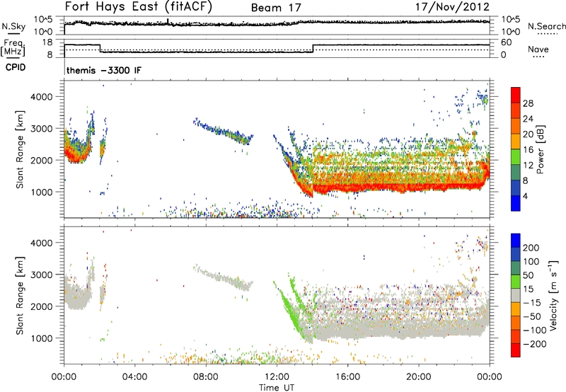Click the title 'Fort Hays East (fitACF)'

[x=139, y=7]
